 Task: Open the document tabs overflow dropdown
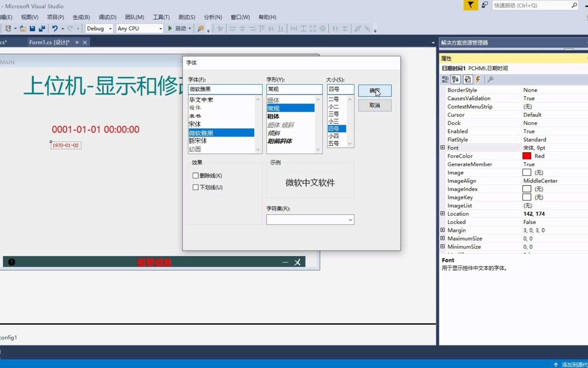pyautogui.click(x=433, y=43)
